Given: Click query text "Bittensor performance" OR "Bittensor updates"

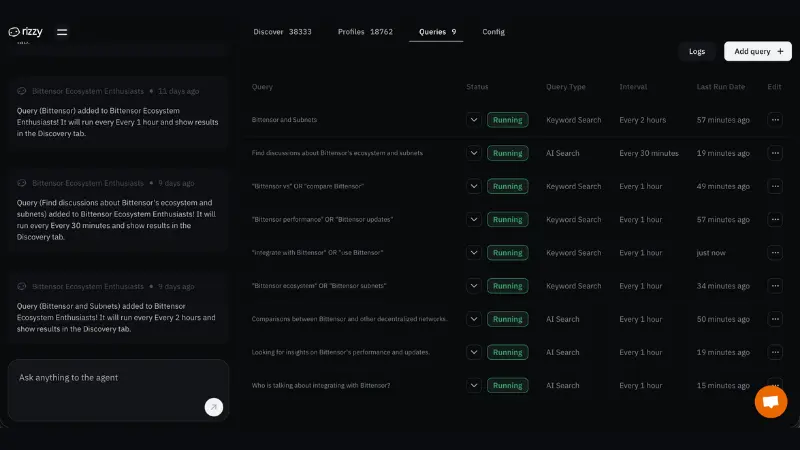Looking at the screenshot, I should click(322, 219).
